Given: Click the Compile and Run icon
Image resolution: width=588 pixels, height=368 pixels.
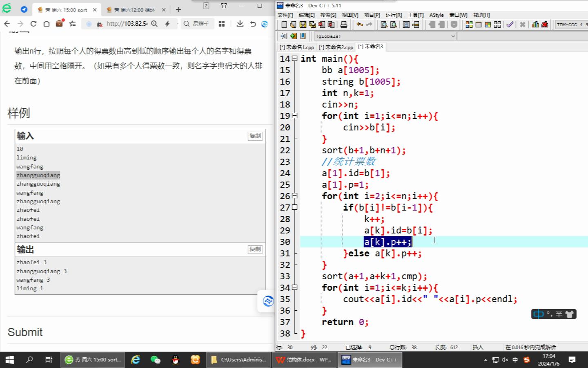Looking at the screenshot, I should click(x=488, y=25).
